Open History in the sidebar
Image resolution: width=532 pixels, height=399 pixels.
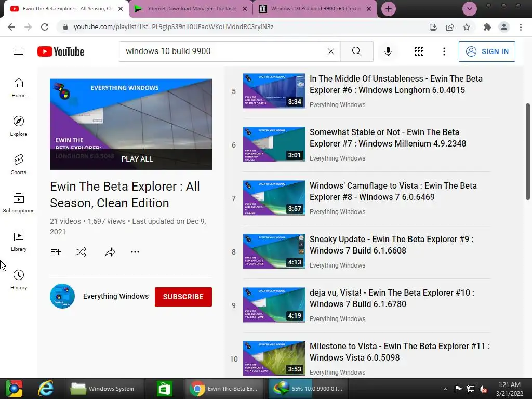pos(19,280)
